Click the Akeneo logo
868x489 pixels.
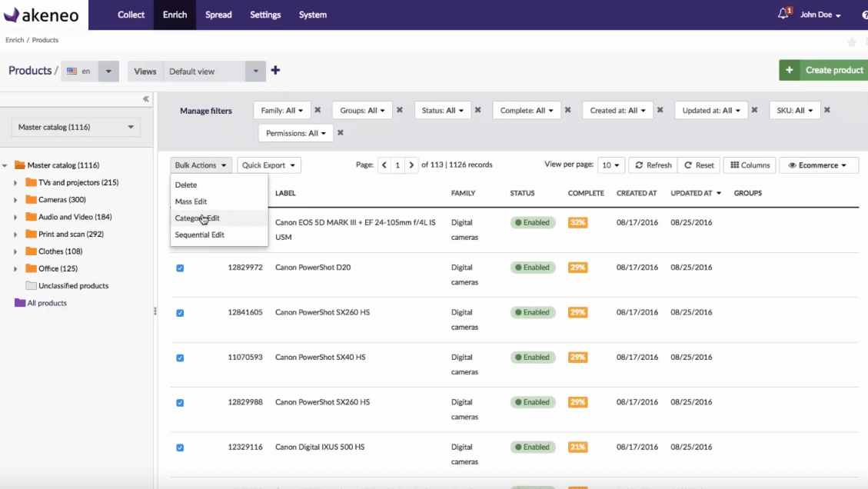tap(42, 15)
